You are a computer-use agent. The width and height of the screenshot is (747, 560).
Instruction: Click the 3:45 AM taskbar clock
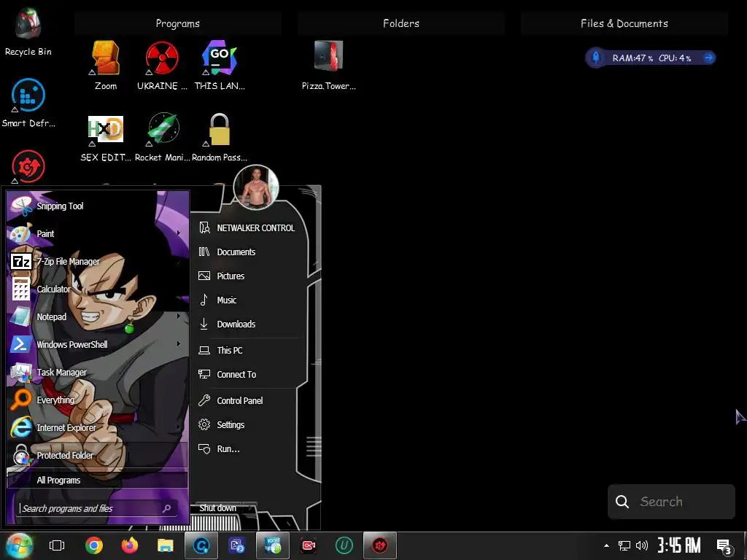679,545
